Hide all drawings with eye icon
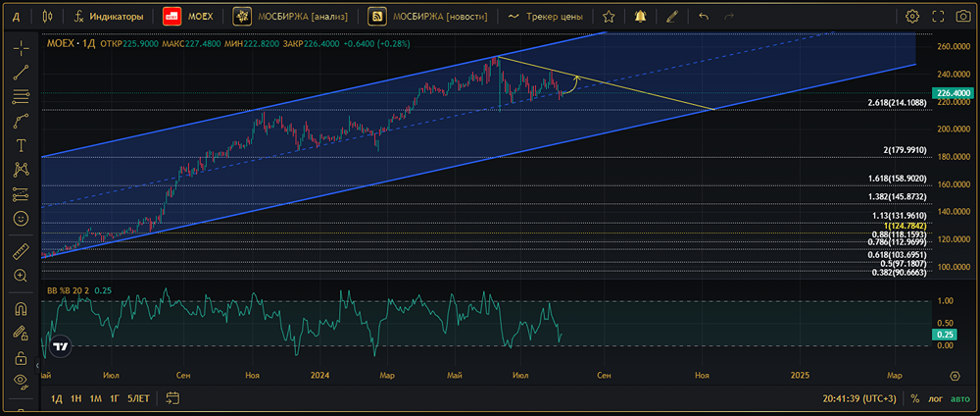 [21, 381]
